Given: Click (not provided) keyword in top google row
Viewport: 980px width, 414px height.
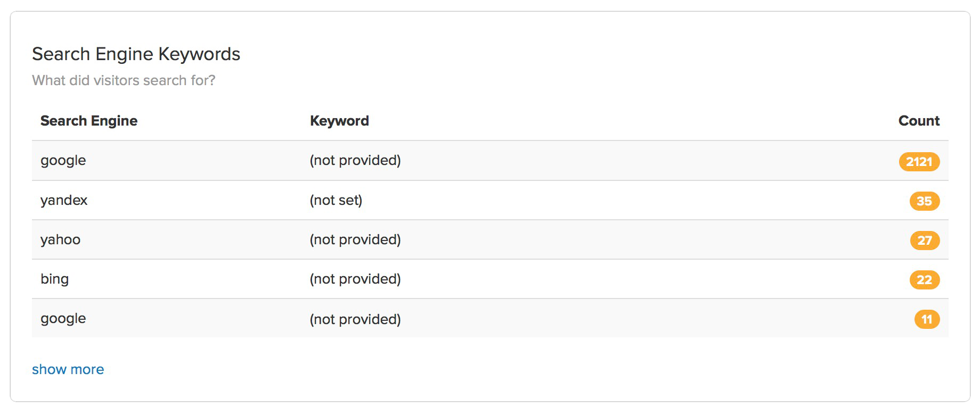Looking at the screenshot, I should (x=355, y=160).
